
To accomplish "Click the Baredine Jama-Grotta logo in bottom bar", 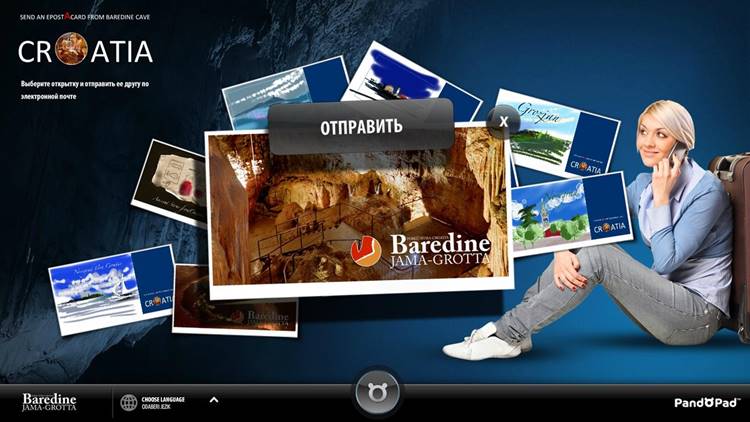I will (x=49, y=402).
